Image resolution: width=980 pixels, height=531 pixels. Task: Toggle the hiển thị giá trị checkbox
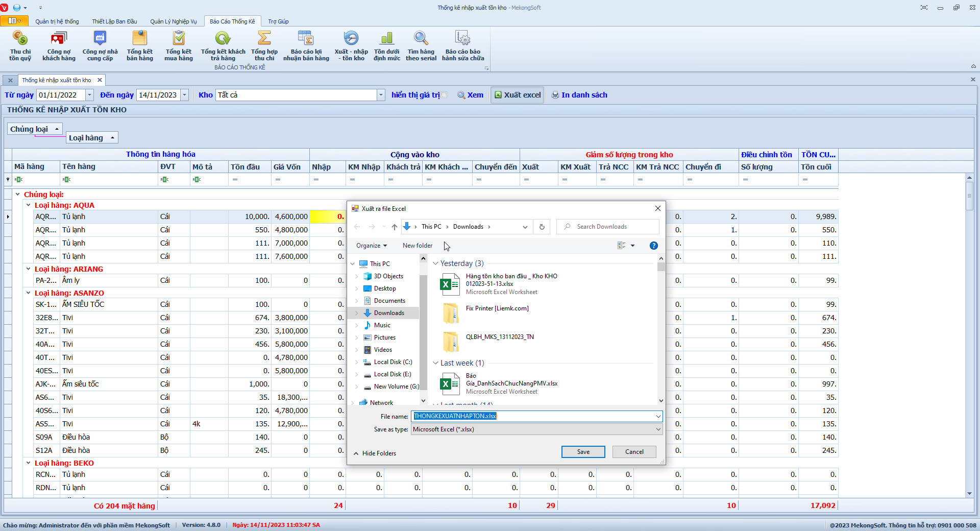tap(444, 95)
